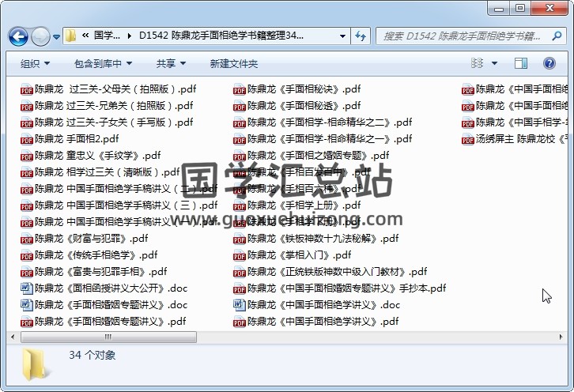Click the folder icon in details pane
The image size is (574, 392).
point(35,364)
